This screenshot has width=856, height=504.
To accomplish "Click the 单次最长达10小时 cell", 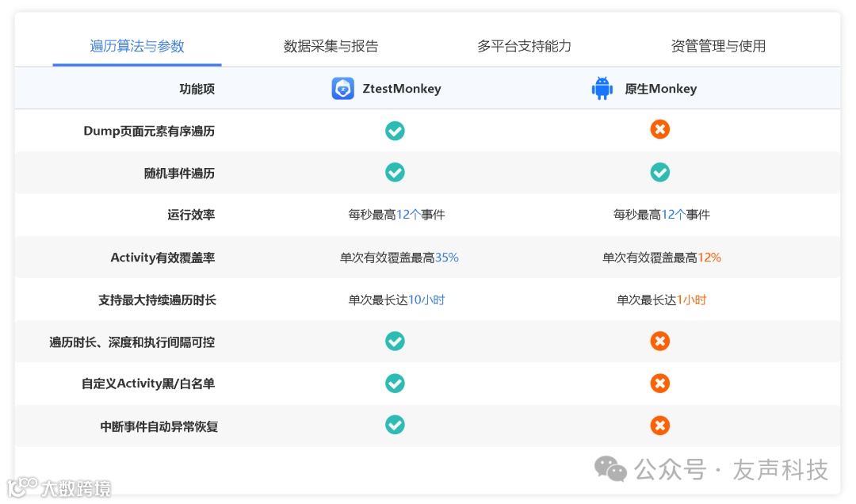I will pyautogui.click(x=396, y=300).
